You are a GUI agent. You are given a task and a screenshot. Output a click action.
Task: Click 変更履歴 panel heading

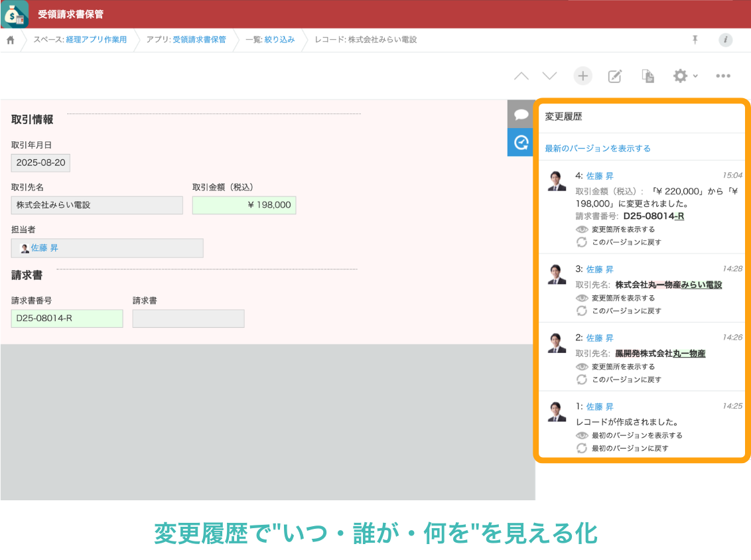click(x=563, y=116)
